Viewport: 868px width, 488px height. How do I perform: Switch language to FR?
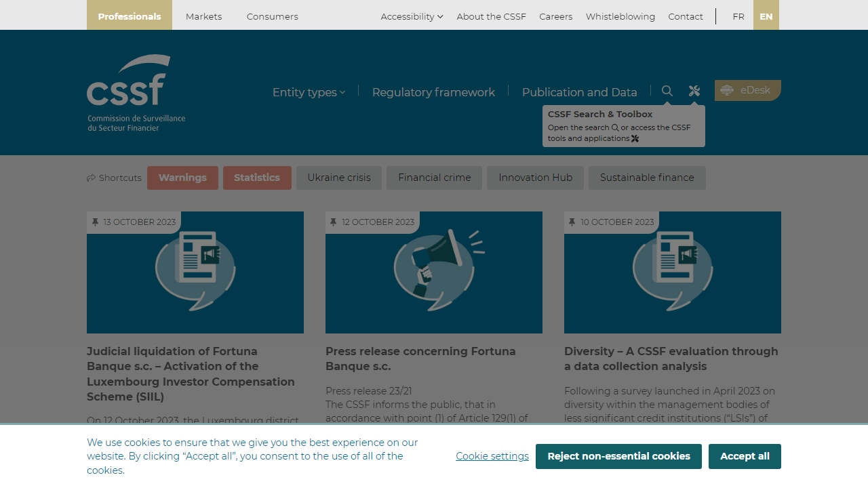pos(738,16)
